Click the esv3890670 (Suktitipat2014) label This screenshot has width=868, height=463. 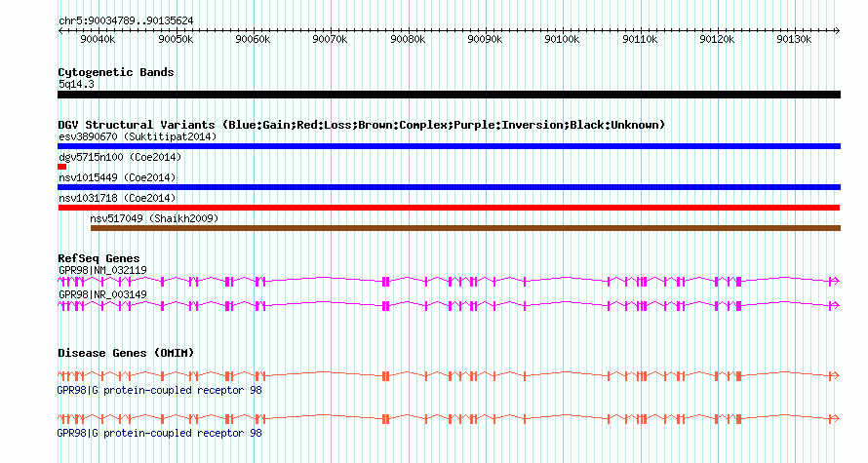138,136
